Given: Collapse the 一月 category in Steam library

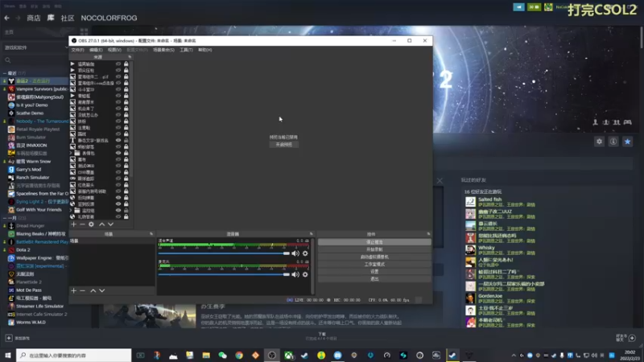Looking at the screenshot, I should coord(5,218).
